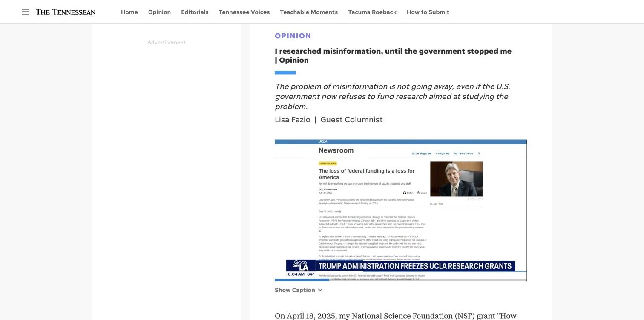644x320 pixels.
Task: Click the first paragraph starting 'On April 18, 2025'
Action: pos(396,316)
